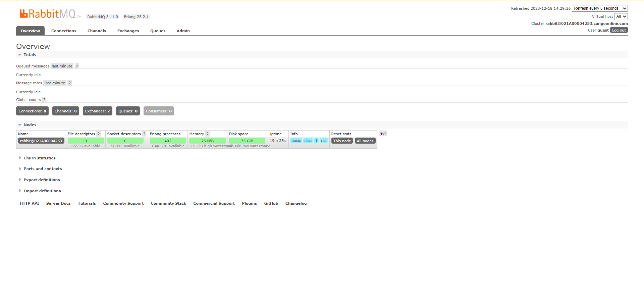Click the Queues: 0 count button
This screenshot has height=302, width=644.
(128, 111)
